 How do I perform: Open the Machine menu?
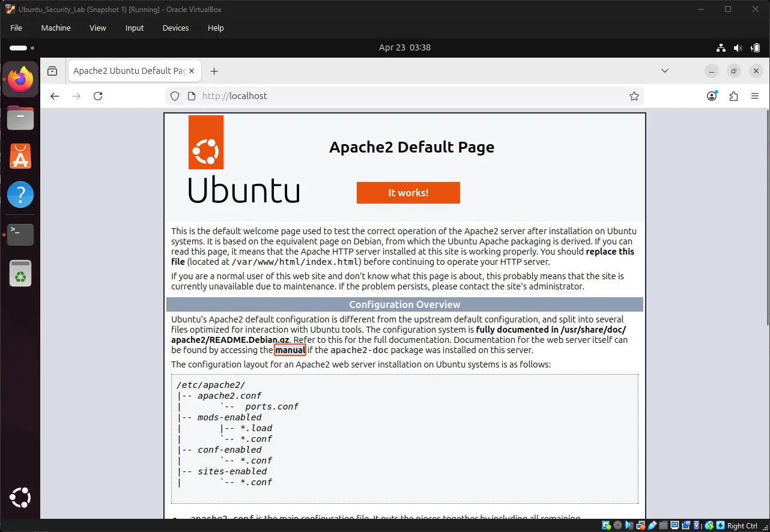(x=55, y=28)
